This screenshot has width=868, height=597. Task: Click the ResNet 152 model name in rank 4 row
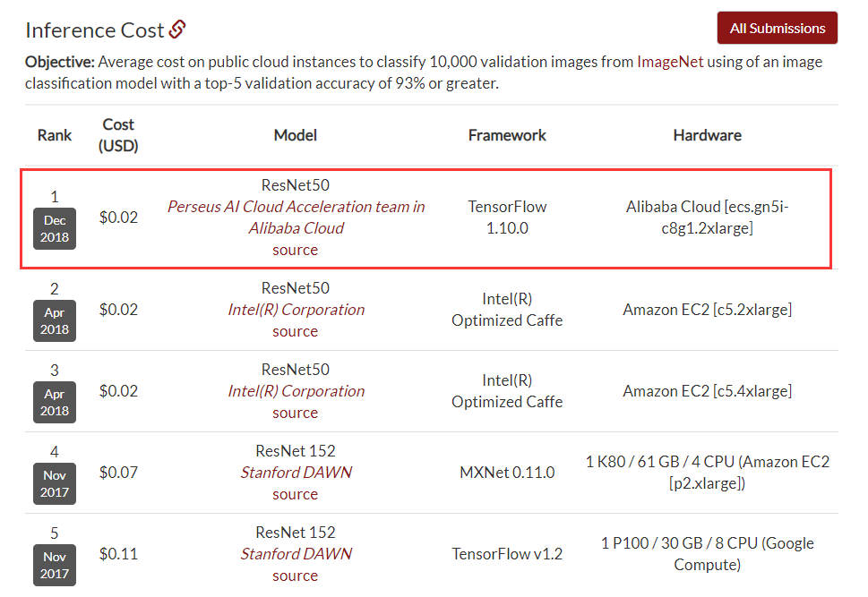coord(296,451)
